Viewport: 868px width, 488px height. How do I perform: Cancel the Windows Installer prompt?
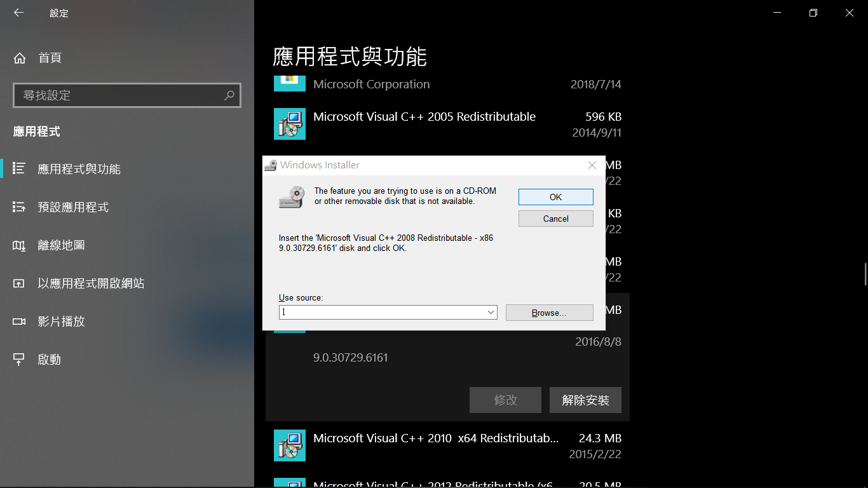(556, 219)
